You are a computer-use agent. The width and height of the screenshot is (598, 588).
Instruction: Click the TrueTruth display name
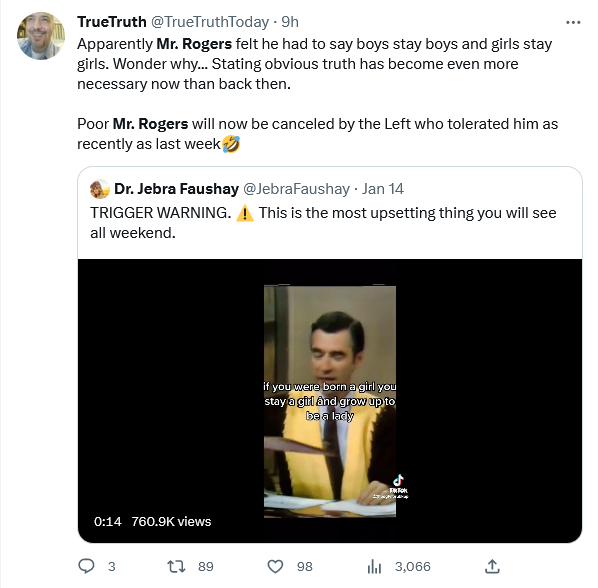112,22
